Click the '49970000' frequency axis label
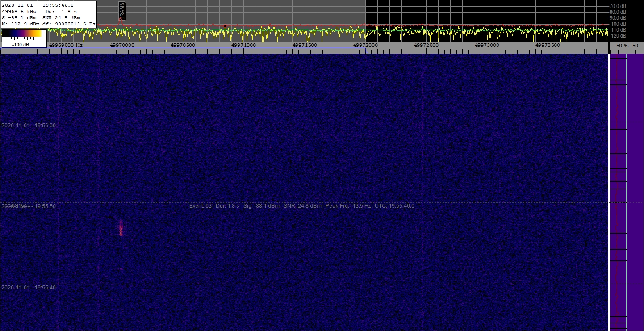The image size is (644, 331). point(122,45)
